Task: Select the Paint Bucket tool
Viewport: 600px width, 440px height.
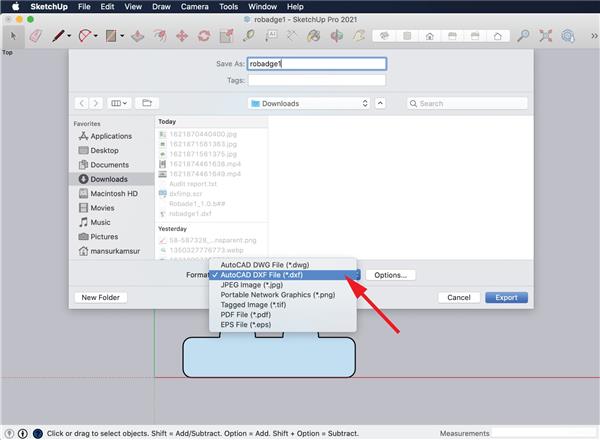Action: pos(314,36)
